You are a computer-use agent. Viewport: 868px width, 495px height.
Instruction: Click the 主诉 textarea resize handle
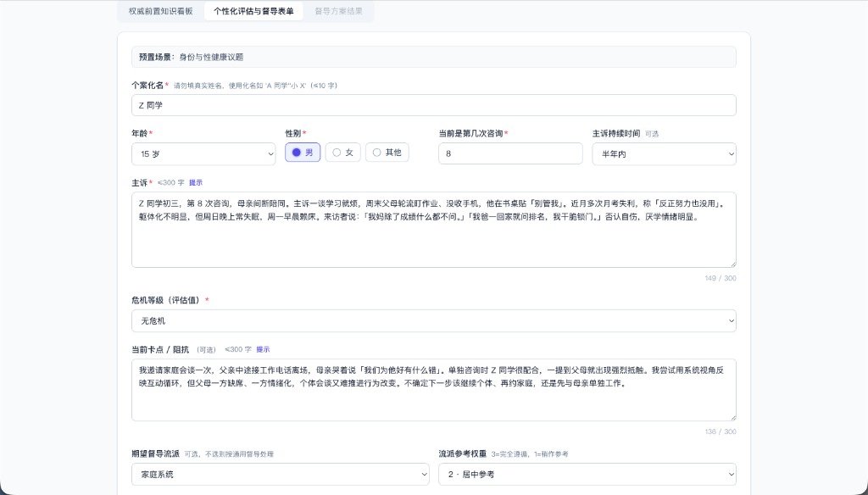tap(733, 264)
